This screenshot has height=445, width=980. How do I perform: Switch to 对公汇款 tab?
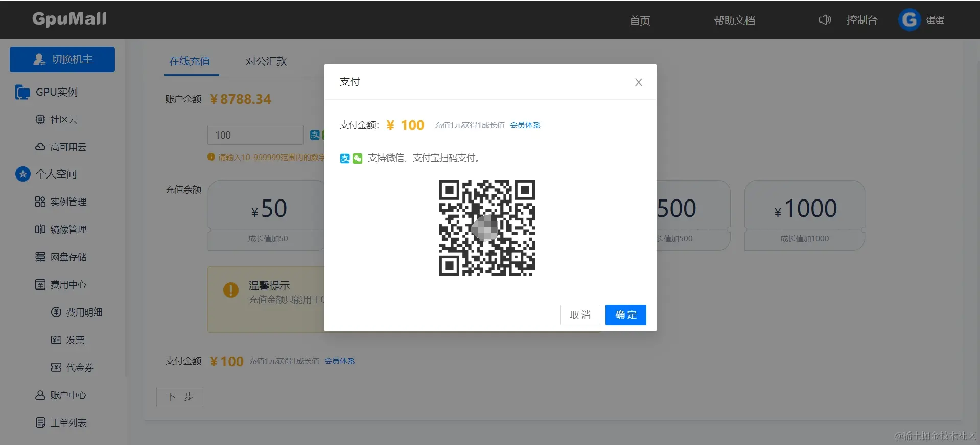click(x=266, y=61)
